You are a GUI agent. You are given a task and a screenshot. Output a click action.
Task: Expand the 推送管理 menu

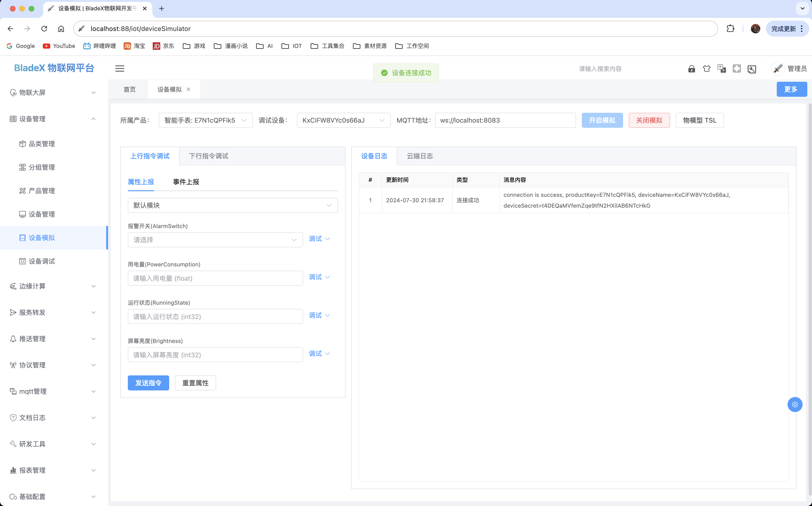coord(54,339)
